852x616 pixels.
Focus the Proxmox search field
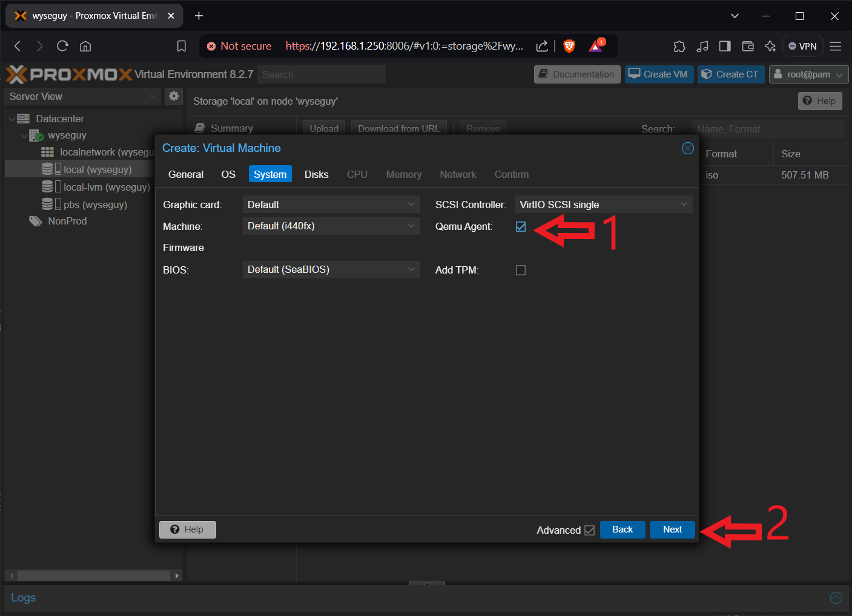click(x=322, y=74)
